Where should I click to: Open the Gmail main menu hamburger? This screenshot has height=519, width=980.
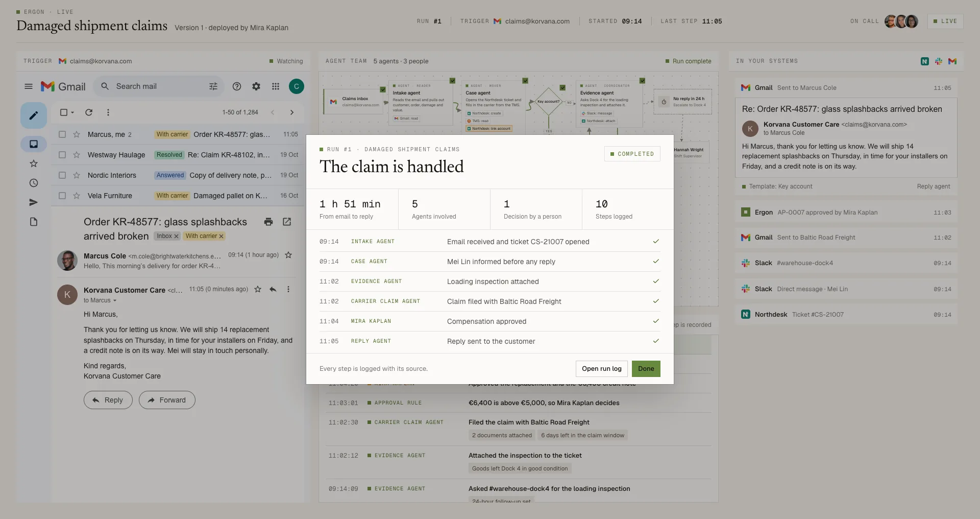click(x=29, y=86)
